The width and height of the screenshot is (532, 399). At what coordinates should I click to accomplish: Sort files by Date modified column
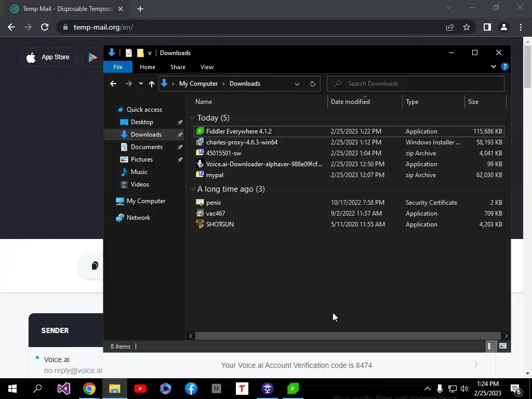pyautogui.click(x=365, y=102)
